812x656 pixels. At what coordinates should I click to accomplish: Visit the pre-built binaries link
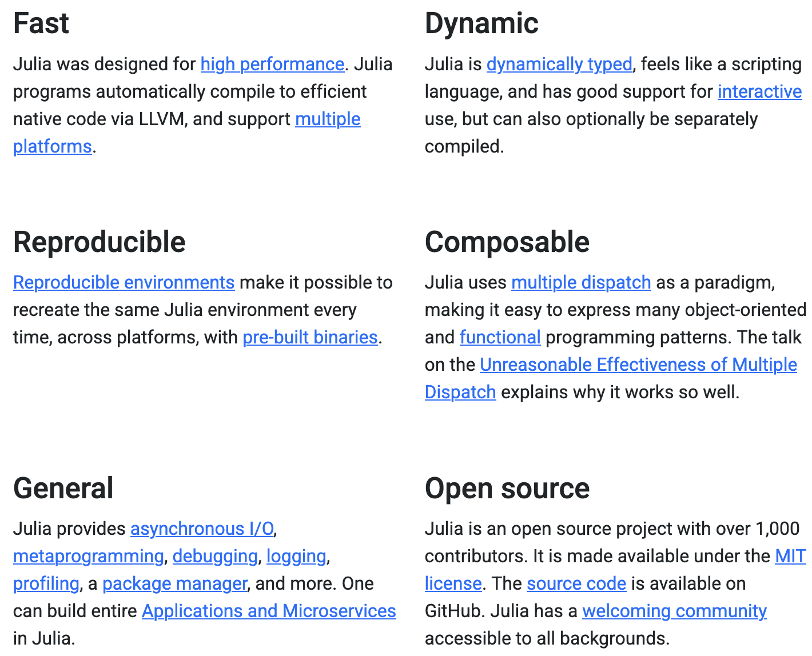(x=310, y=337)
